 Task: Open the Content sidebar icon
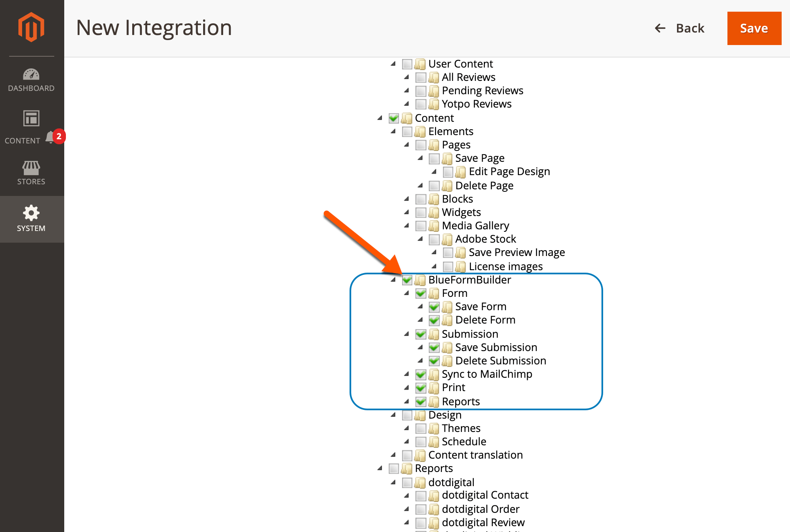[x=31, y=119]
